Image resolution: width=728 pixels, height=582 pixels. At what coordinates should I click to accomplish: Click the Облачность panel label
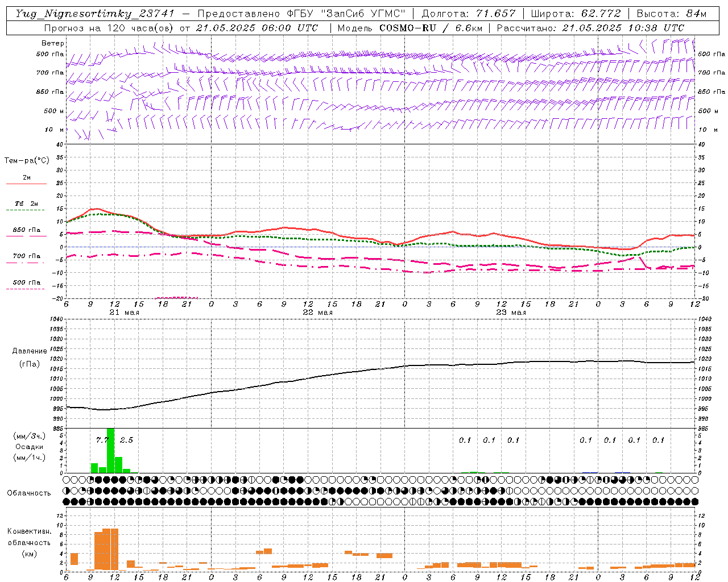coord(29,493)
